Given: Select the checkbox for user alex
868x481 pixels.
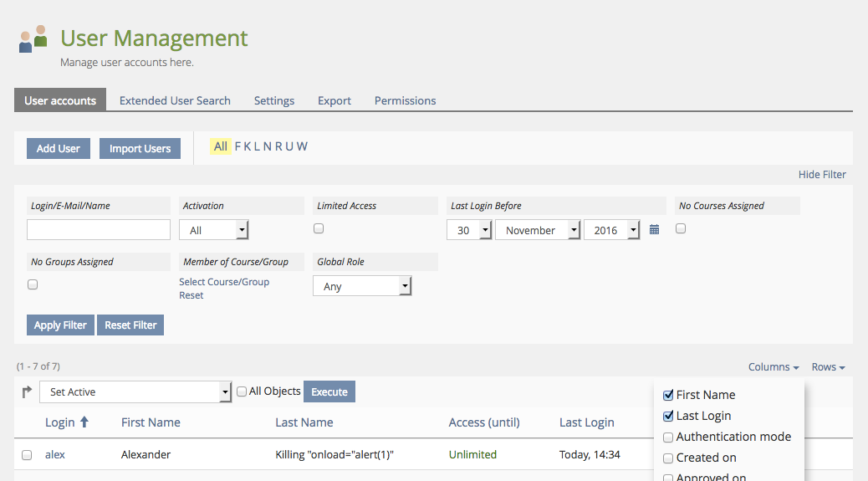Looking at the screenshot, I should point(27,455).
